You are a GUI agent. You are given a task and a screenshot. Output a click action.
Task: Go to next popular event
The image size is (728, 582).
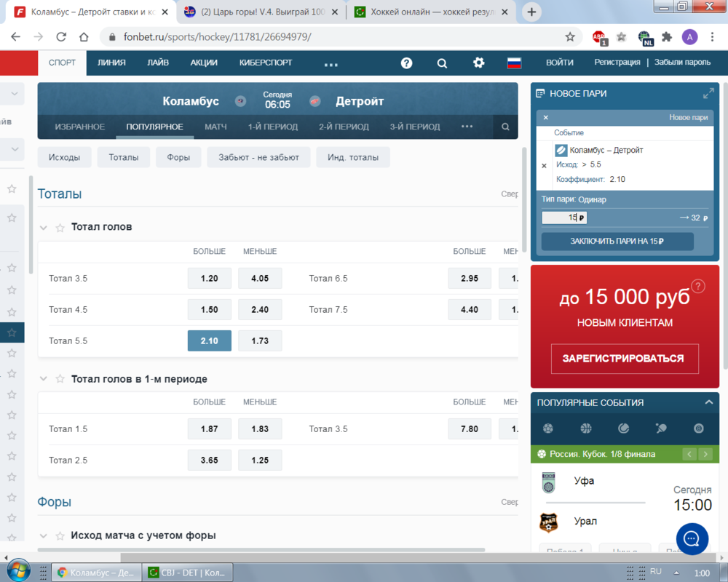[705, 454]
